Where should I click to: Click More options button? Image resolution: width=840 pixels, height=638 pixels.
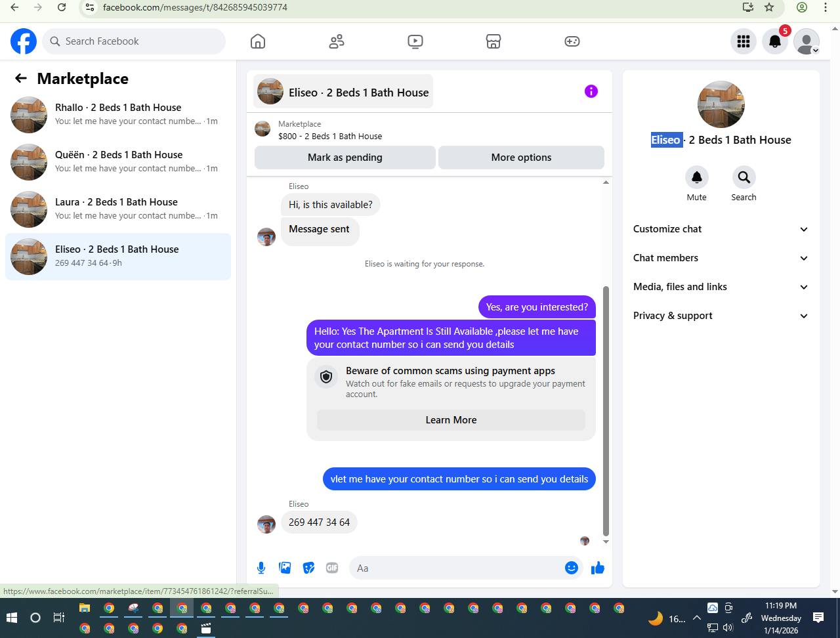521,158
